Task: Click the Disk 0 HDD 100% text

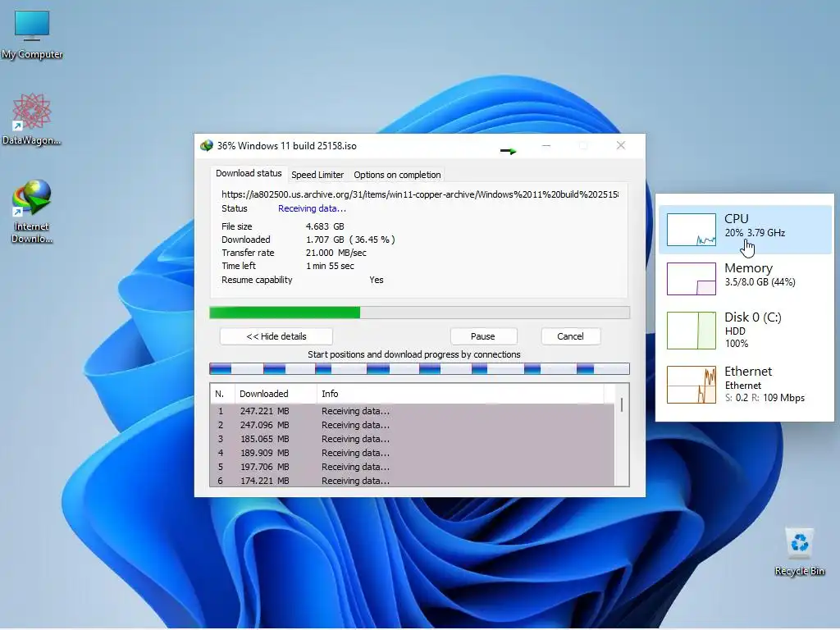Action: click(x=736, y=337)
